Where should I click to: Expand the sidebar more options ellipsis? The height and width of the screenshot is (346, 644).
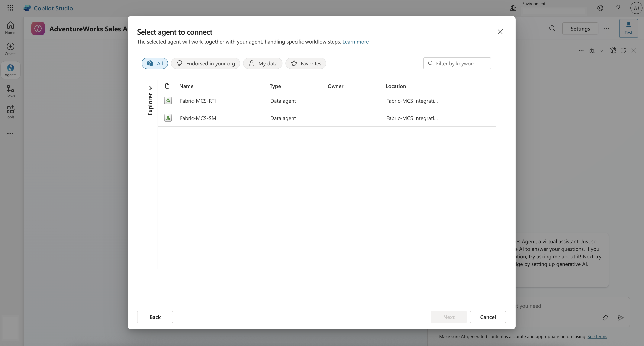click(10, 133)
